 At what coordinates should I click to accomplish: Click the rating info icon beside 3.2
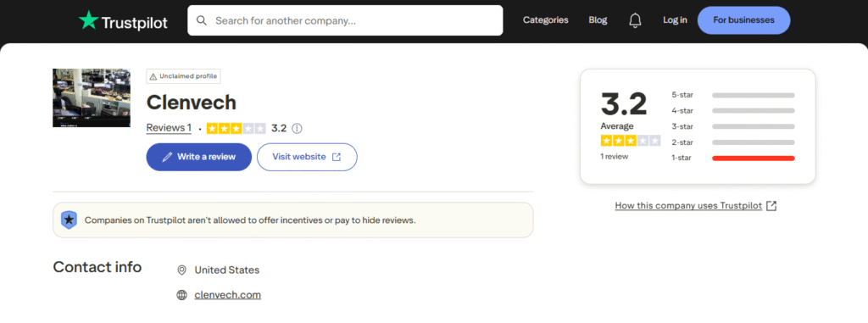tap(297, 129)
